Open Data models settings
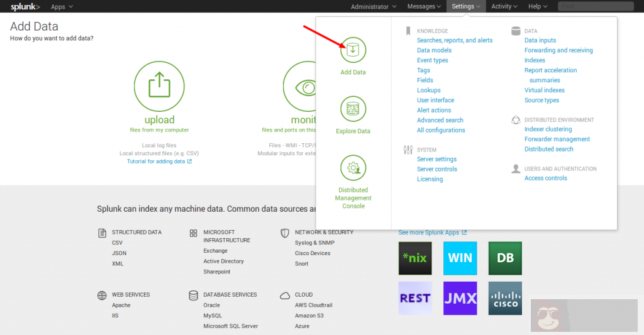The image size is (644, 335). point(434,50)
